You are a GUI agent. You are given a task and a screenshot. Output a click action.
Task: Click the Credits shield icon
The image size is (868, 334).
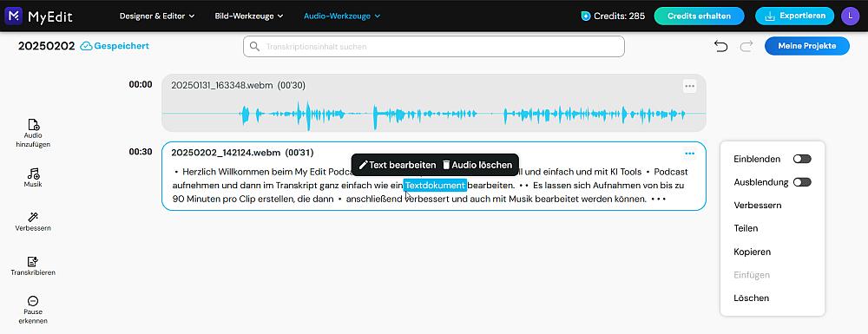tap(586, 16)
